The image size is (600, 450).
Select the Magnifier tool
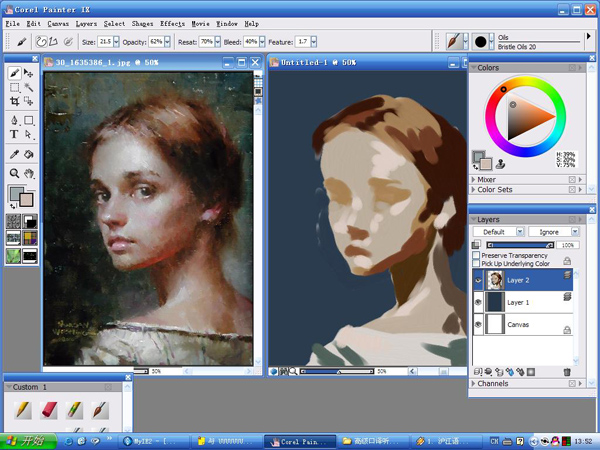(15, 173)
